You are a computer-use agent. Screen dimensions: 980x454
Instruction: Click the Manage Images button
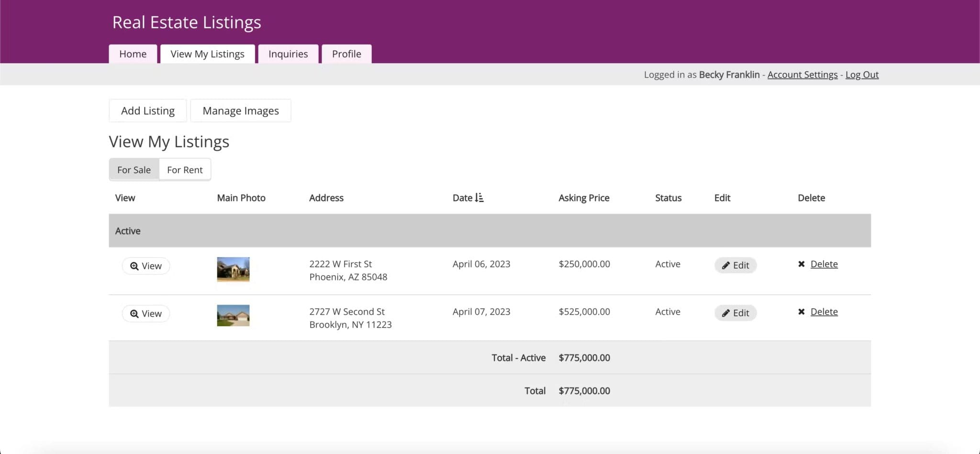[x=241, y=110]
